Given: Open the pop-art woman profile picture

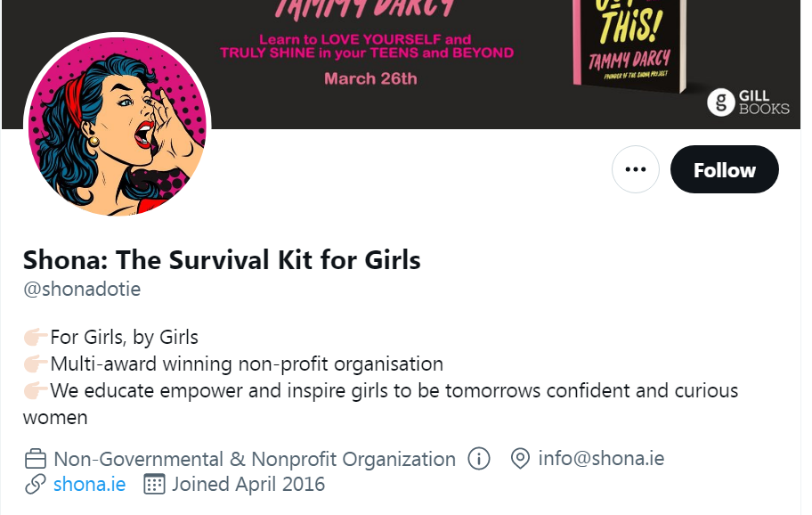Looking at the screenshot, I should 118,127.
